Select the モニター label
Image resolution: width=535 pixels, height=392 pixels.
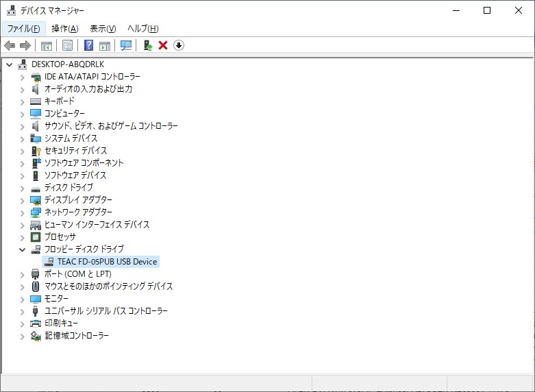(x=56, y=299)
